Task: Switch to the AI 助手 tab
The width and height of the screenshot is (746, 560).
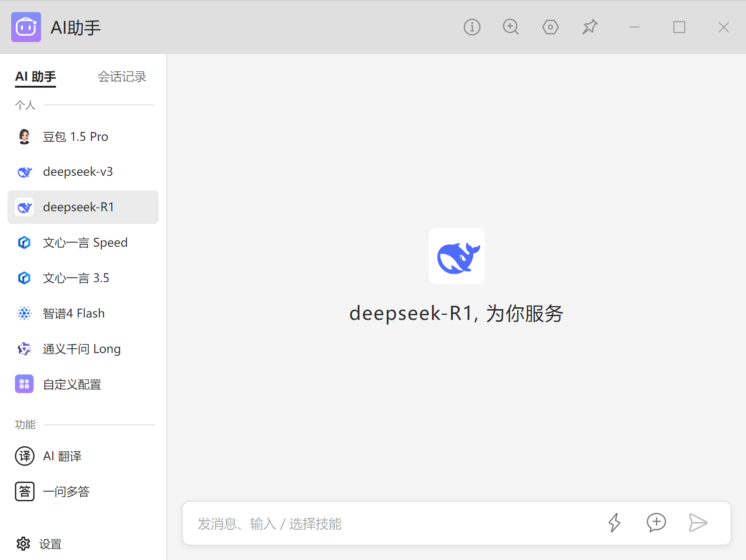Action: 35,77
